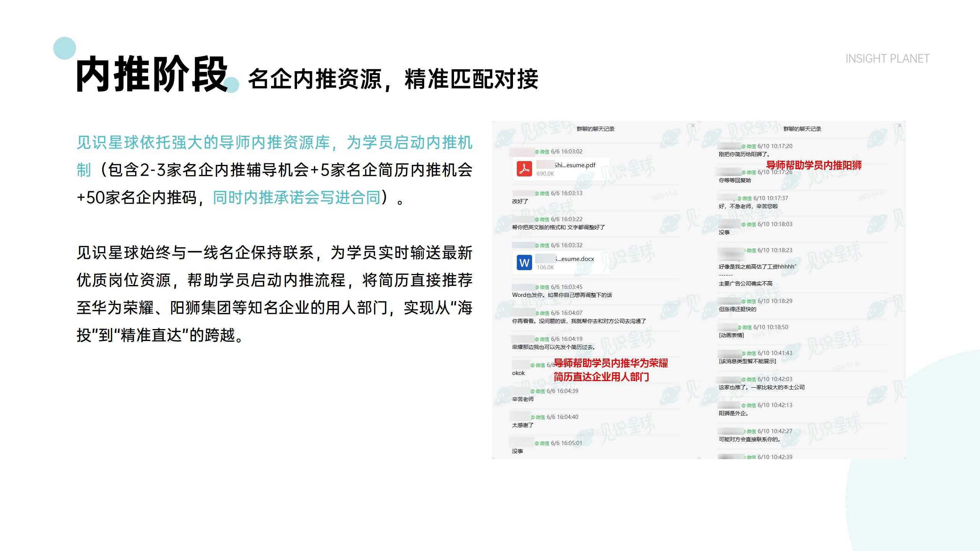This screenshot has height=551, width=980.
Task: Click the INSIGHT PLANET header text
Action: click(x=887, y=59)
